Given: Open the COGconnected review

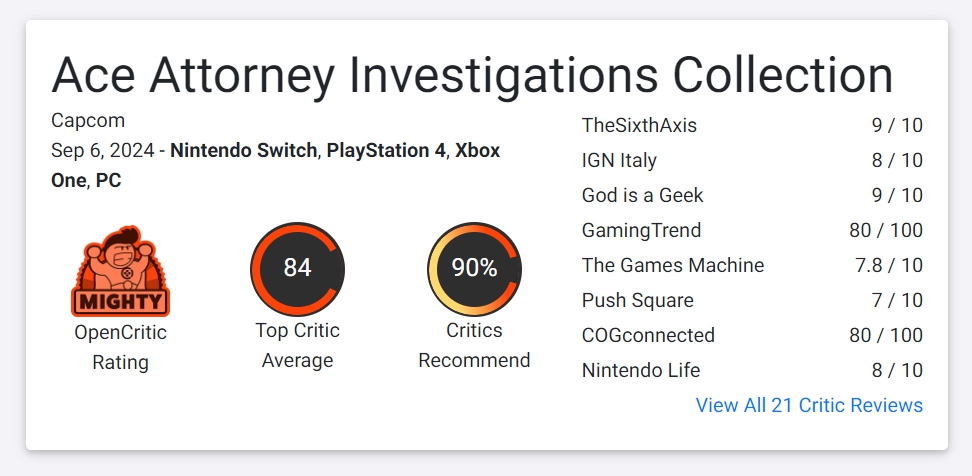Looking at the screenshot, I should (x=648, y=335).
